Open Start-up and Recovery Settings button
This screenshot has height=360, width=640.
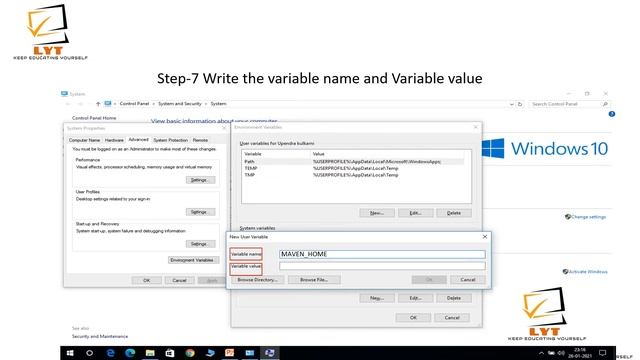pos(200,244)
